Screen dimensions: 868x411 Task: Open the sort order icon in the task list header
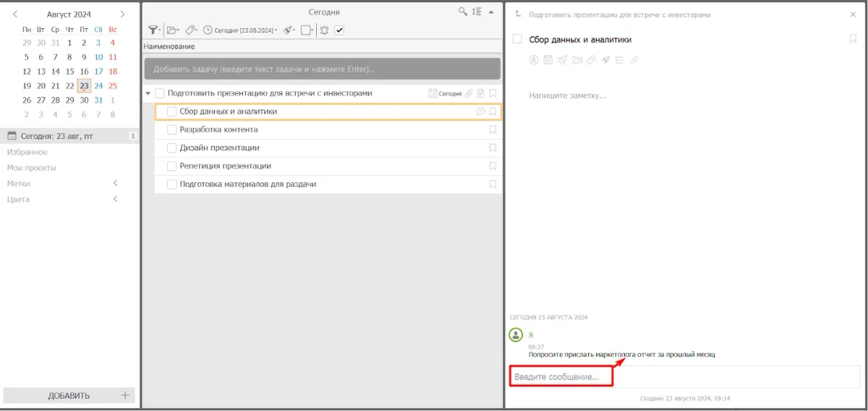(x=477, y=12)
